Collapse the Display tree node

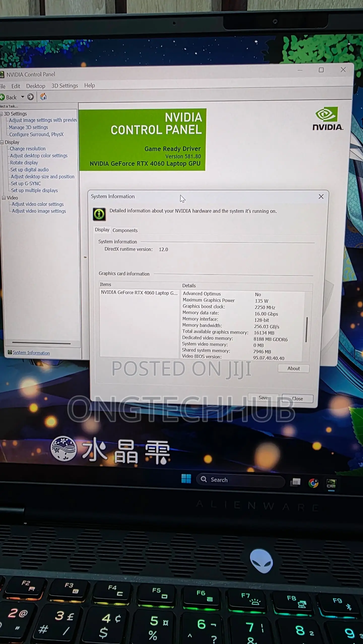(x=2, y=142)
